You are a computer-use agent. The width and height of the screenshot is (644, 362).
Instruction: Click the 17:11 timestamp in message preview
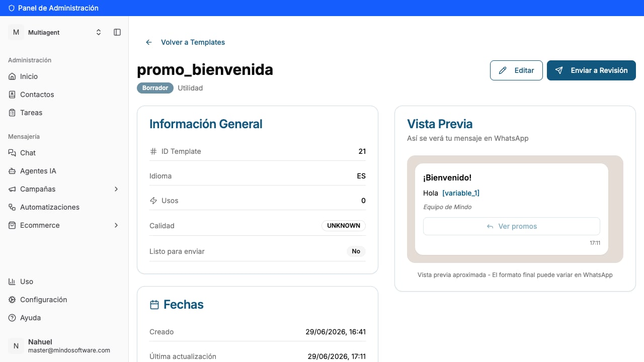coord(595,243)
